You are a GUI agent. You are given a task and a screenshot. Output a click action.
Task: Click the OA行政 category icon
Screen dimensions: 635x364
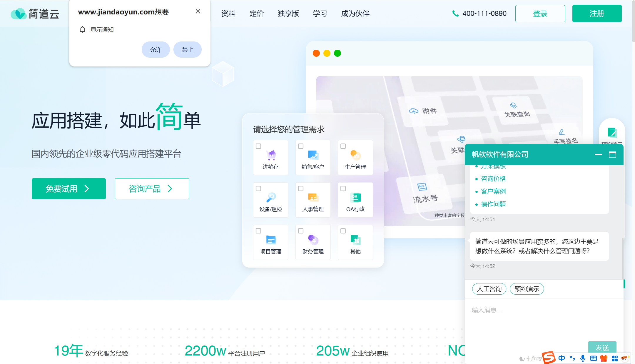point(355,197)
